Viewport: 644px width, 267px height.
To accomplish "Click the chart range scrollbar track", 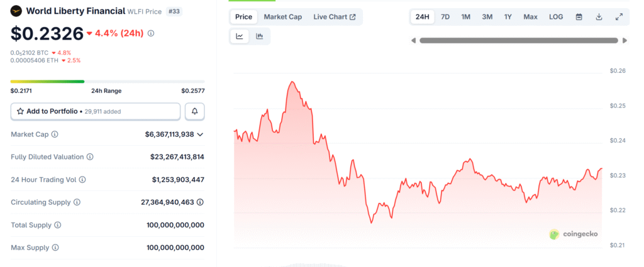I will click(x=518, y=40).
